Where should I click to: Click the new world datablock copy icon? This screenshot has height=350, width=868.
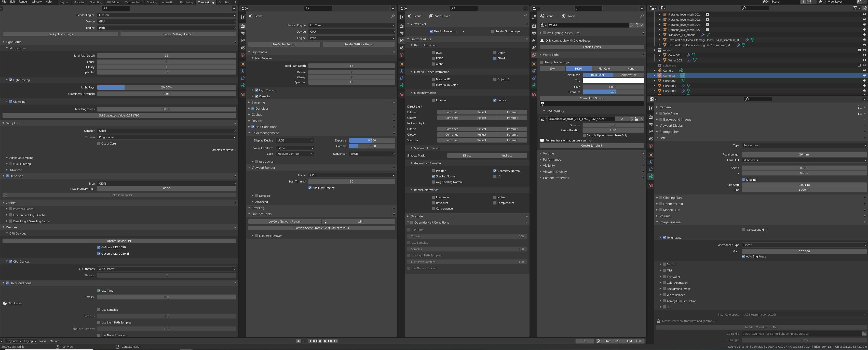coord(636,25)
